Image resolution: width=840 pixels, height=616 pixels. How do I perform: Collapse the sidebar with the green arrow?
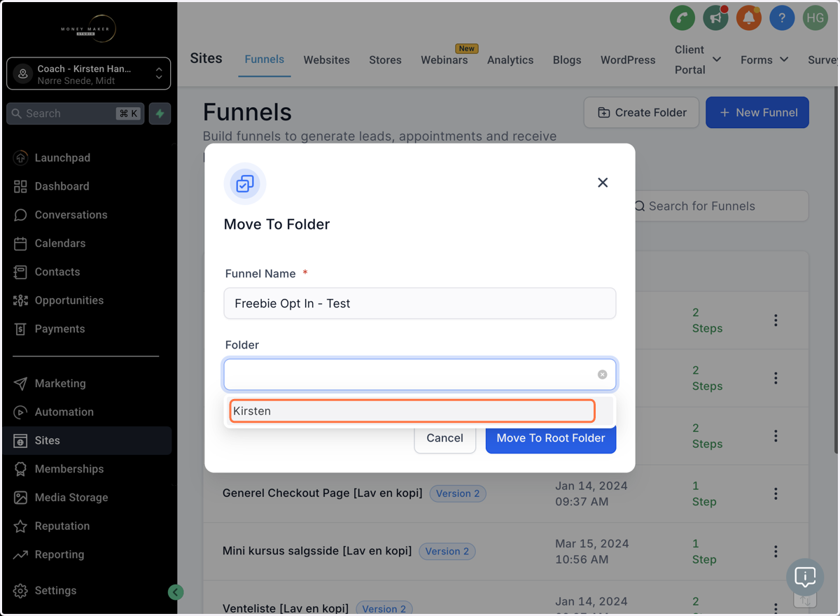pyautogui.click(x=176, y=592)
